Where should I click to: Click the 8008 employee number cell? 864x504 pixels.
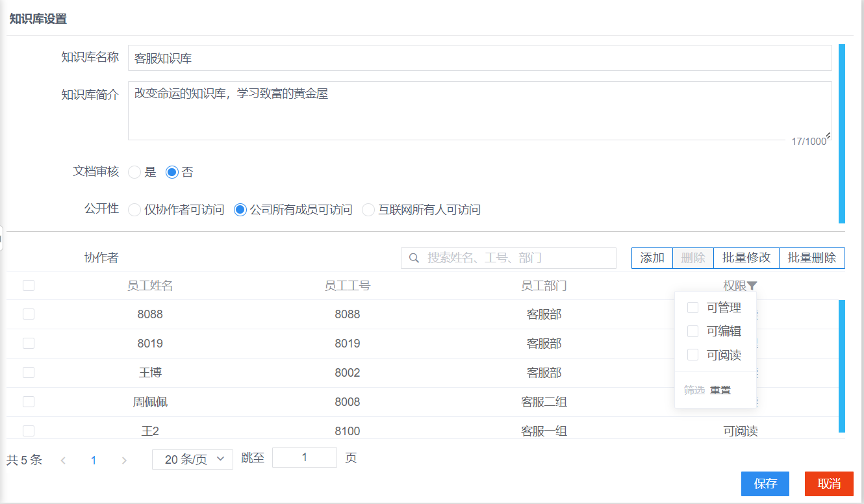[348, 402]
